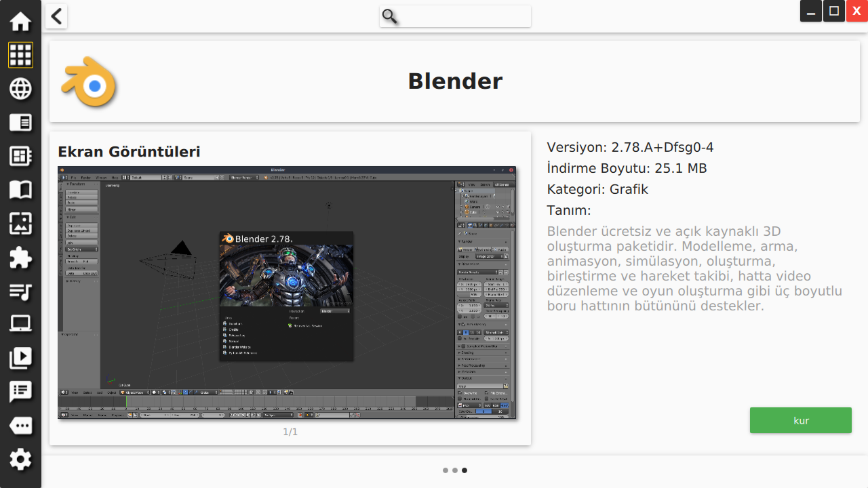868x488 pixels.
Task: Close the window with the red X
Action: pyautogui.click(x=857, y=11)
